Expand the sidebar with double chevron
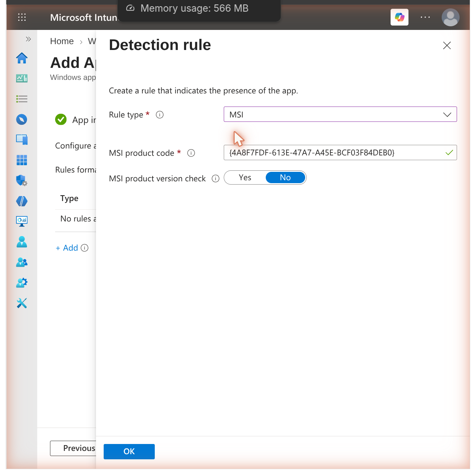The width and height of the screenshot is (476, 475). pyautogui.click(x=28, y=39)
